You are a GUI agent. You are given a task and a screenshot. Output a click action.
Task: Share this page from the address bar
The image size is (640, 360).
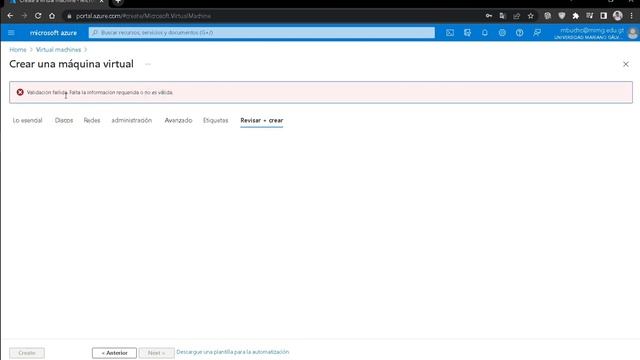coord(516,16)
